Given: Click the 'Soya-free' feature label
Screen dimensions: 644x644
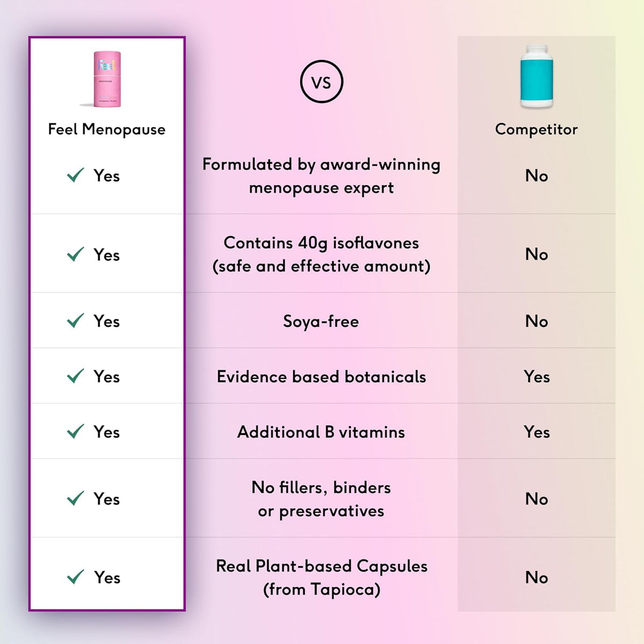Looking at the screenshot, I should (x=321, y=321).
